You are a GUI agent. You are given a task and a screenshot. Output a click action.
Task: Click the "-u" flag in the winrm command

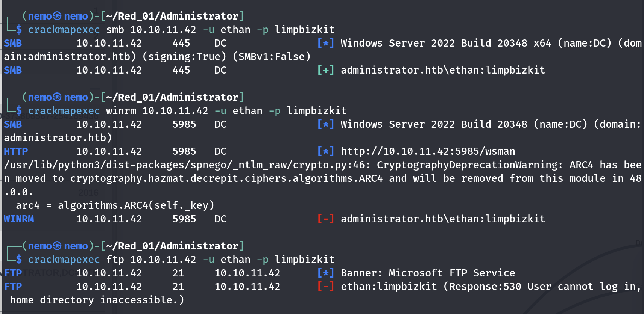point(220,111)
